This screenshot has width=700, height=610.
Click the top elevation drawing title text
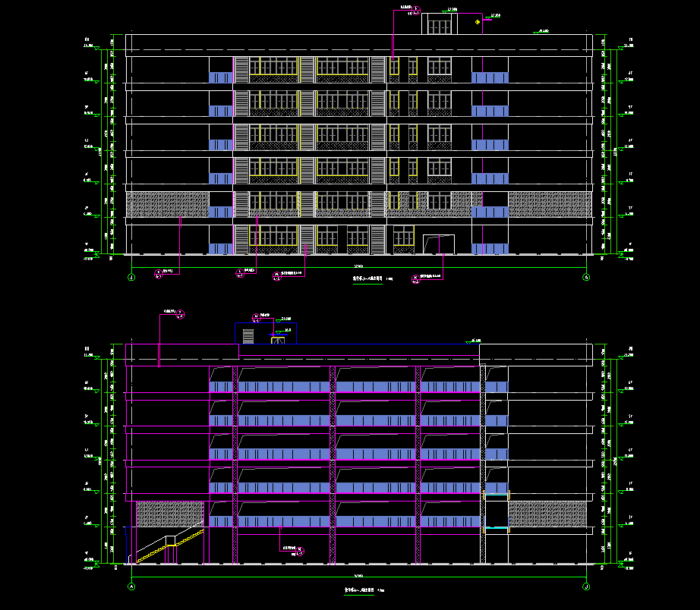(366, 278)
